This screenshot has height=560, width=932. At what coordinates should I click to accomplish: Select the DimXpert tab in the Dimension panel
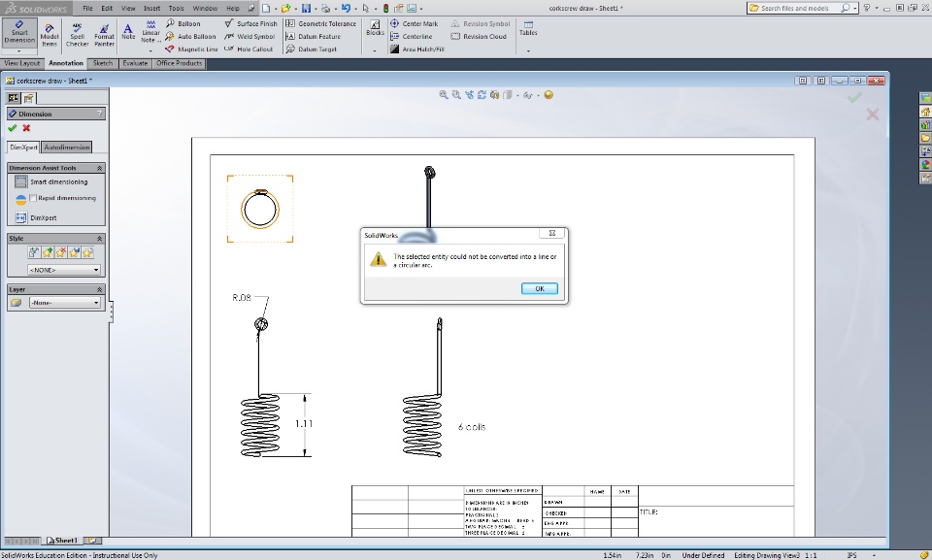[23, 147]
